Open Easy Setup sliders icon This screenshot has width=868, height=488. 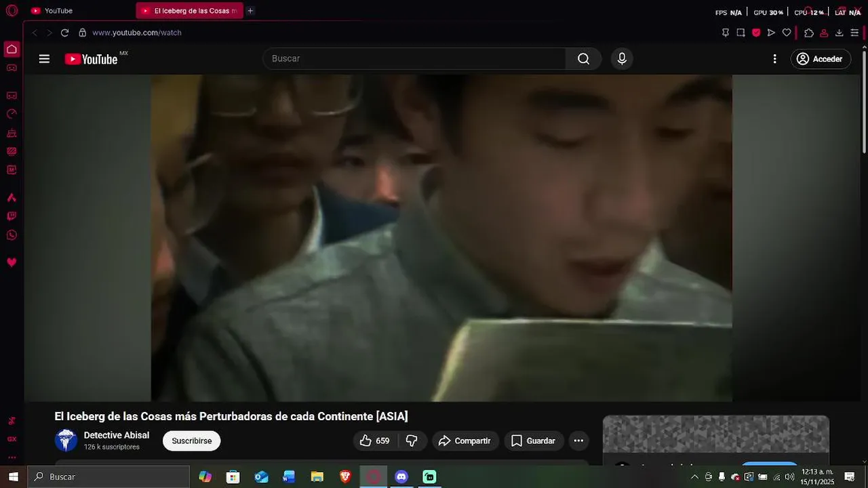pos(854,33)
